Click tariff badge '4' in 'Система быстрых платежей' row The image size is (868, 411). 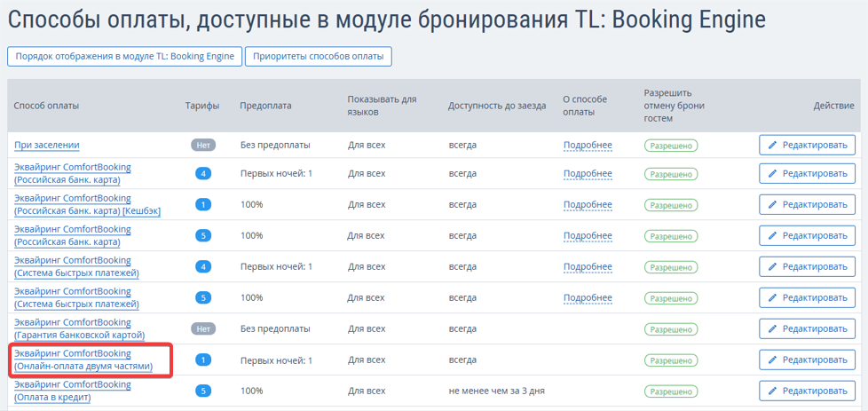203,267
